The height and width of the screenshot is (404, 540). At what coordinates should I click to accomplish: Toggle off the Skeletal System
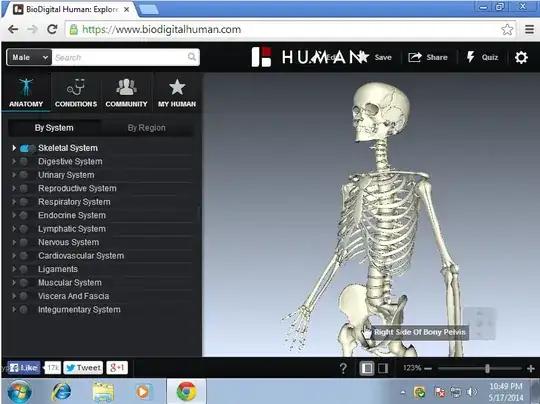[x=28, y=148]
